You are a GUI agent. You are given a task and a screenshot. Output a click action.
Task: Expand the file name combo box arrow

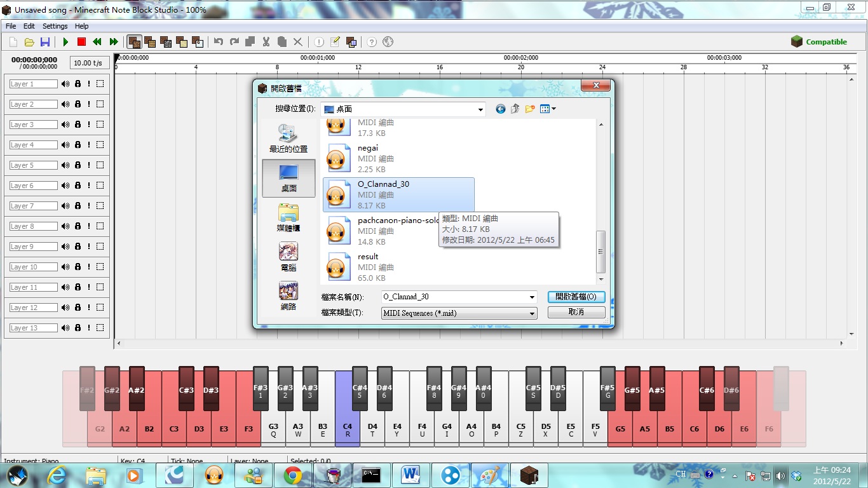coord(532,297)
